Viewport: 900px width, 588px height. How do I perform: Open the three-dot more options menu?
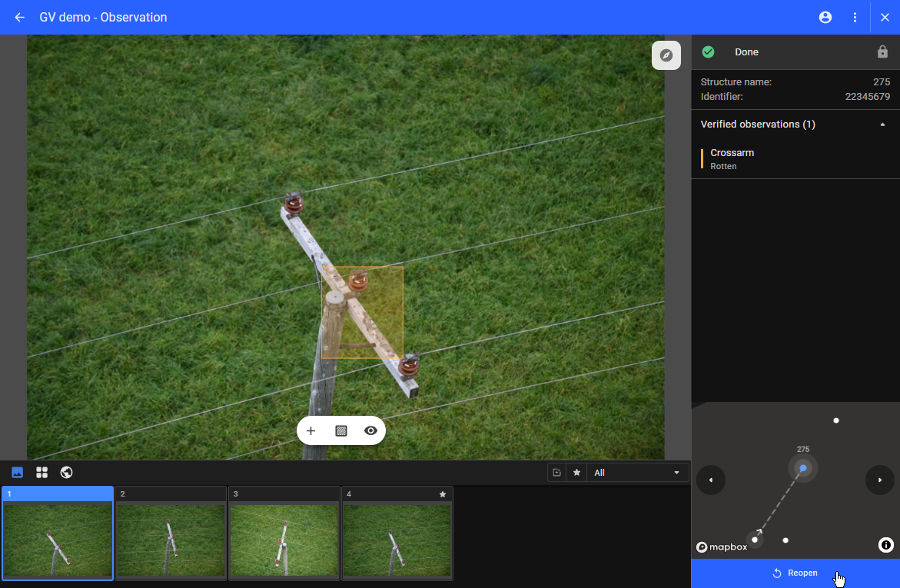tap(855, 17)
